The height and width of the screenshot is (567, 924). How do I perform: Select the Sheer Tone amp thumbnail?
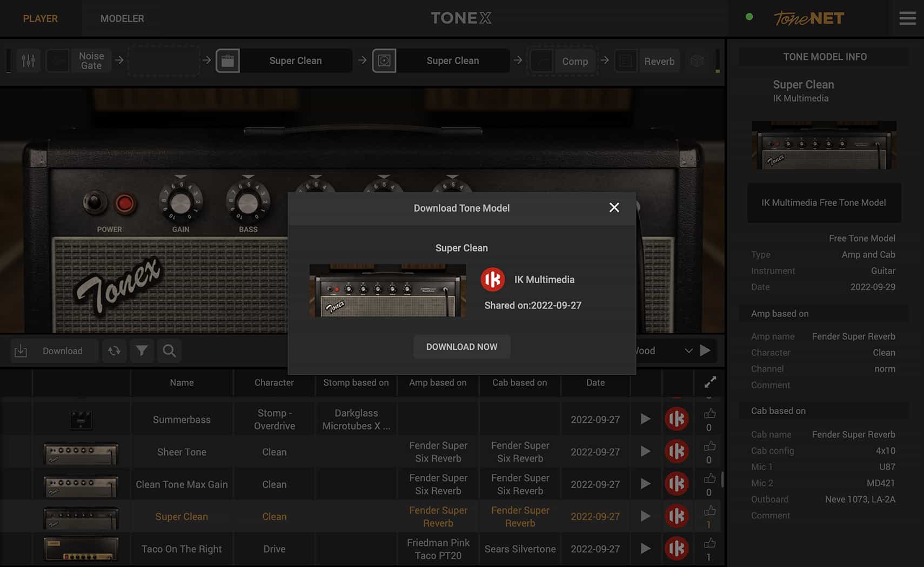pyautogui.click(x=81, y=454)
